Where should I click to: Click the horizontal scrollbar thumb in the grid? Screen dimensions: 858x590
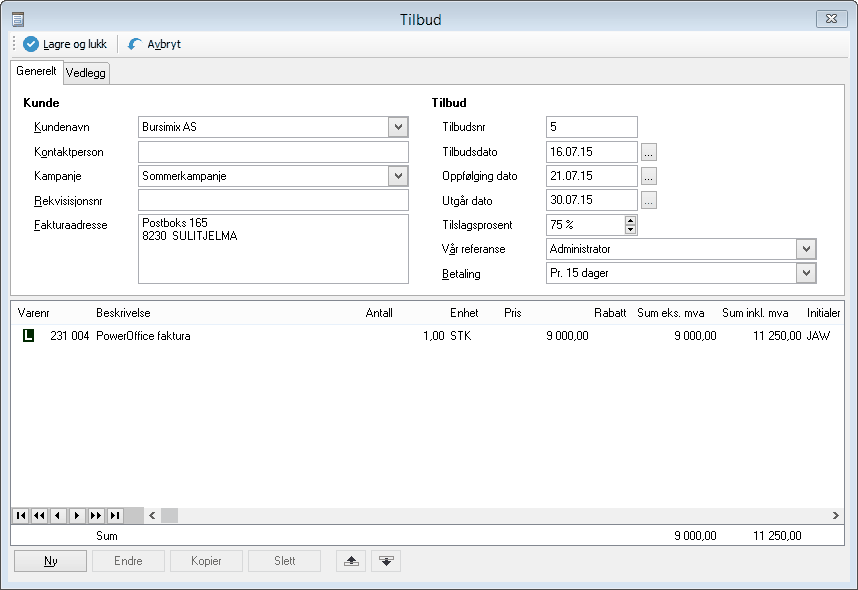(169, 515)
